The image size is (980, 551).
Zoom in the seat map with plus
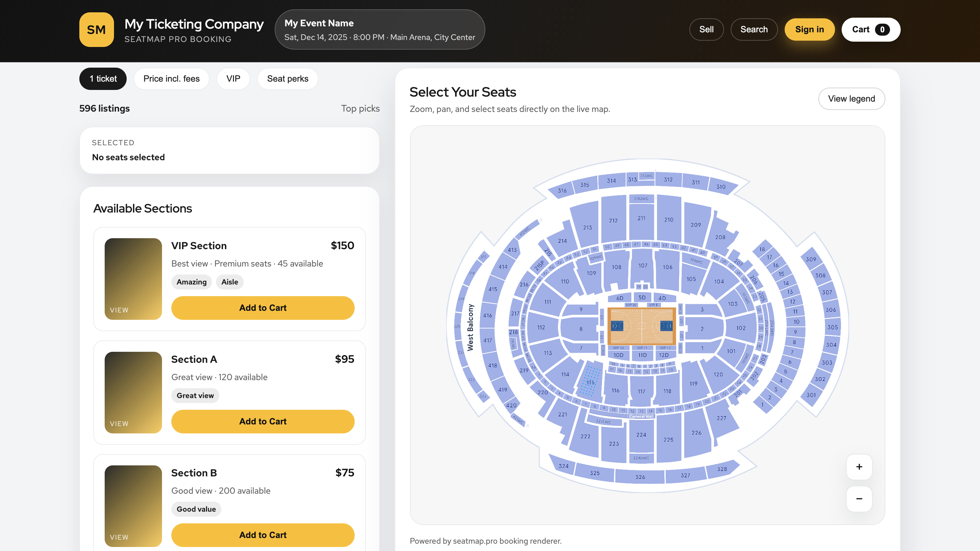[x=859, y=467]
